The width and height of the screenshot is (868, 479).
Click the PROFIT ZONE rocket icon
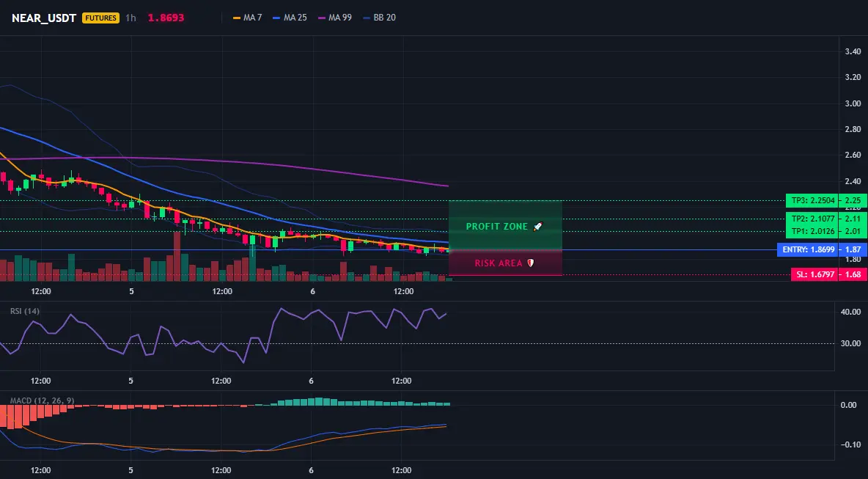[x=537, y=227]
